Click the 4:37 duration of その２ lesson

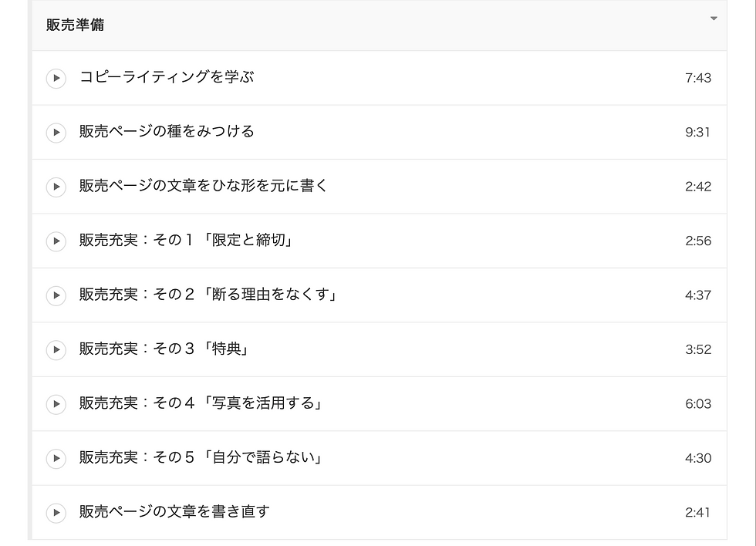(x=698, y=295)
